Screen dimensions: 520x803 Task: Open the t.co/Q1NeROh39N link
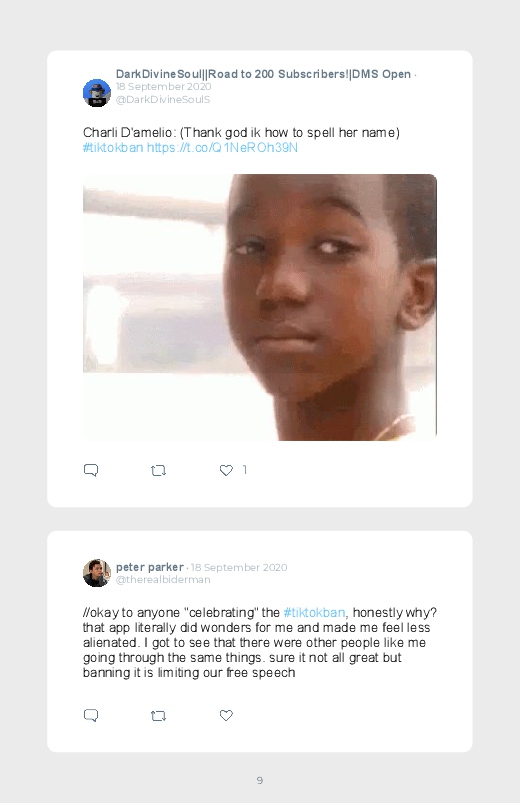coord(222,147)
